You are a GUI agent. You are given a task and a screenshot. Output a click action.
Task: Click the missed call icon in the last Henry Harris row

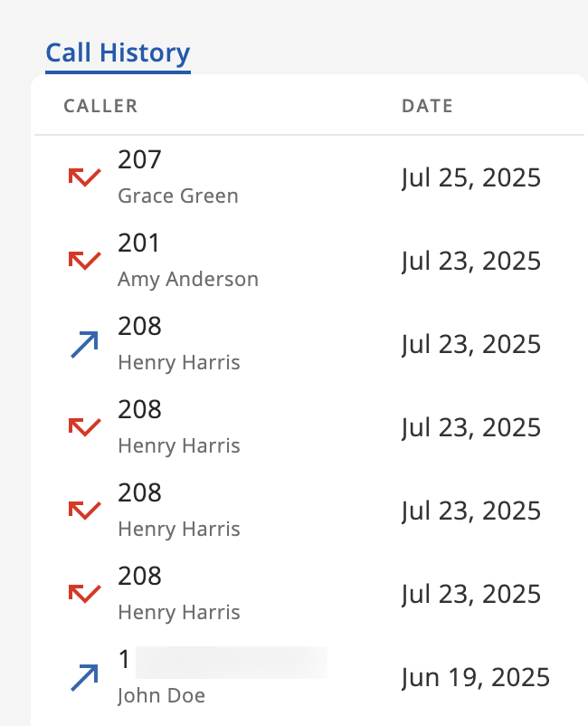(x=84, y=594)
